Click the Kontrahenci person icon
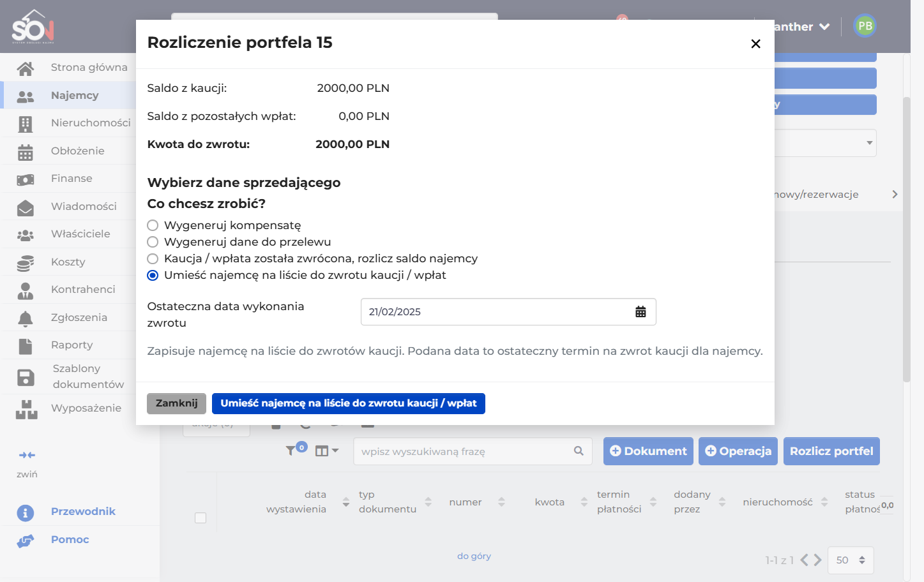The height and width of the screenshot is (582, 924). (x=26, y=290)
